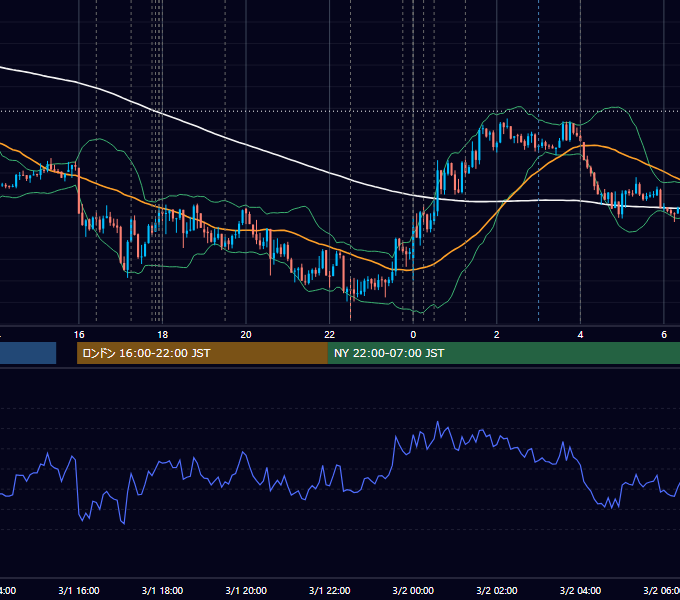The height and width of the screenshot is (600, 680).
Task: Click the 6 hour label on time axis
Action: tap(664, 335)
